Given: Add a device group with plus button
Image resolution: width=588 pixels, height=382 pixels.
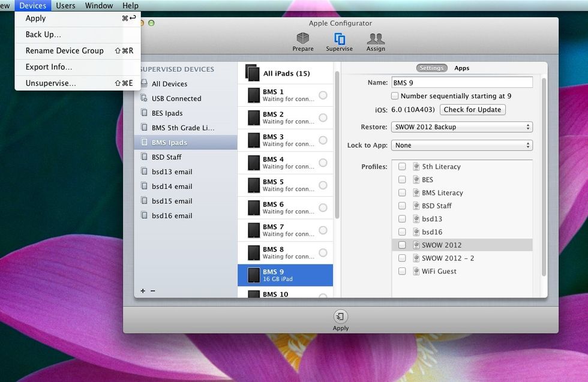Looking at the screenshot, I should [143, 291].
